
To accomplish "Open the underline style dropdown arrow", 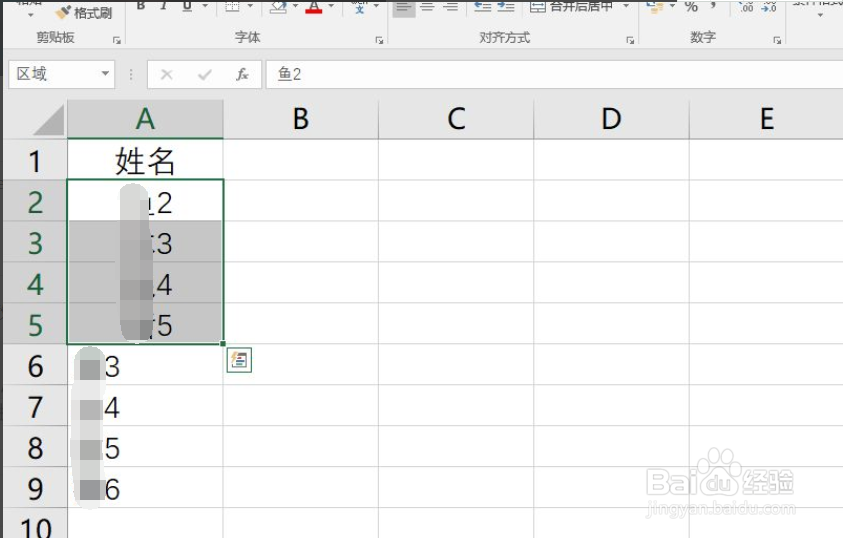I will pyautogui.click(x=205, y=6).
